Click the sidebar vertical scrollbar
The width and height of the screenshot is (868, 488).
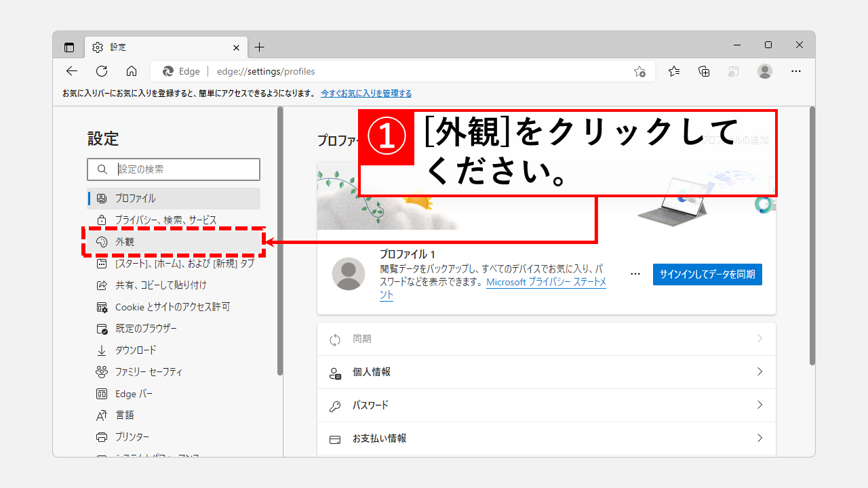pos(280,242)
